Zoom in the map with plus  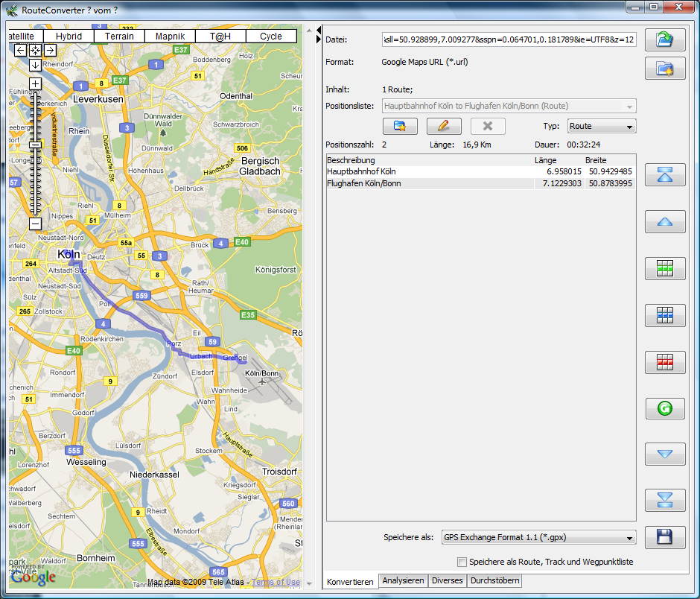[35, 84]
